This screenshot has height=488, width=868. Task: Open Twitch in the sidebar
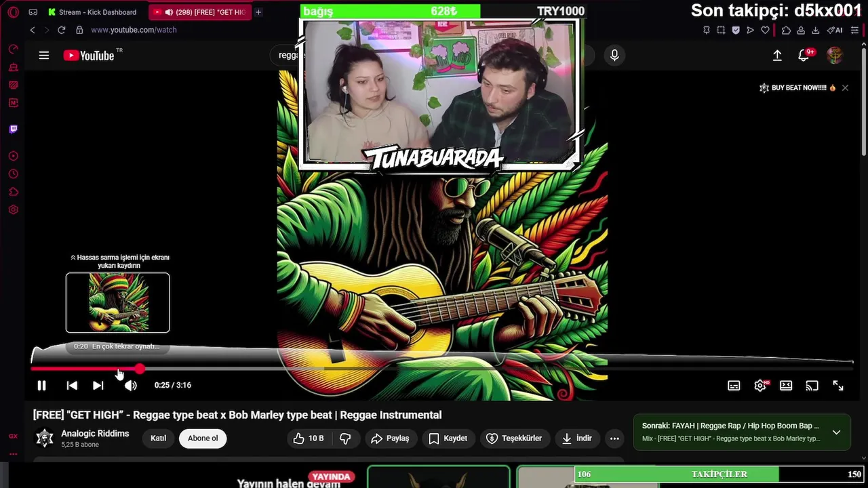click(13, 129)
